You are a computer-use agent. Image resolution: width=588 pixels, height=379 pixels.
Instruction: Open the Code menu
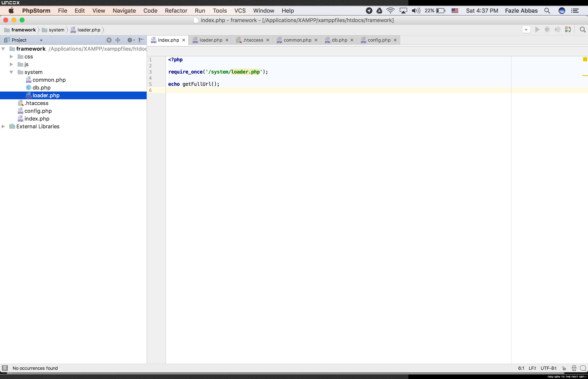(x=150, y=11)
